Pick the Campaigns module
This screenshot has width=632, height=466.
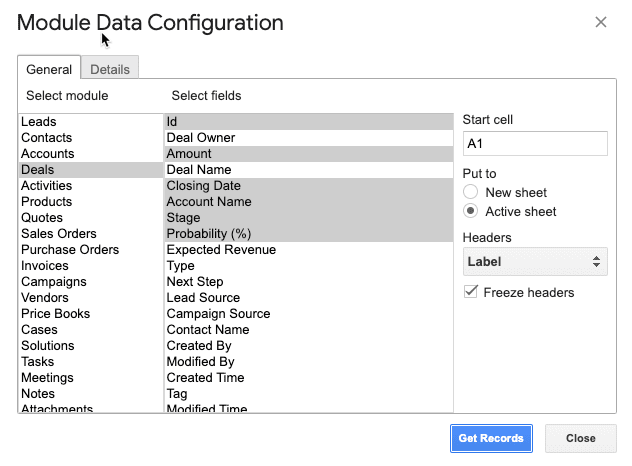(91, 282)
